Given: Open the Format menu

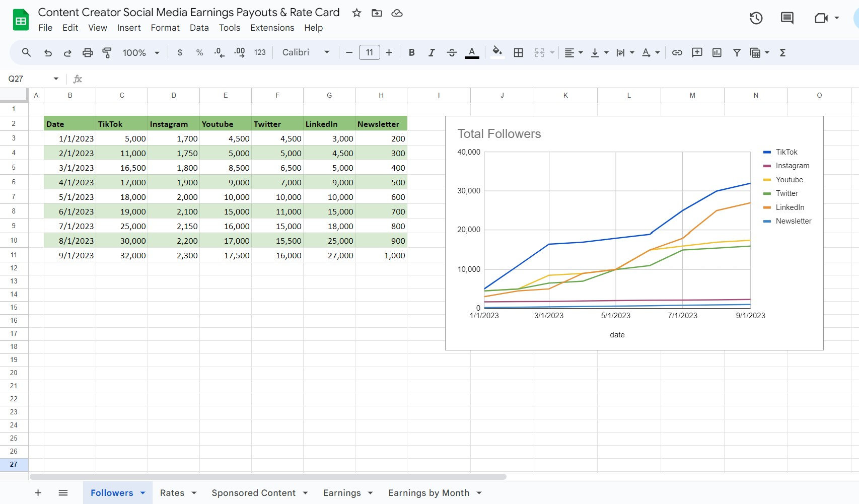Looking at the screenshot, I should 165,28.
